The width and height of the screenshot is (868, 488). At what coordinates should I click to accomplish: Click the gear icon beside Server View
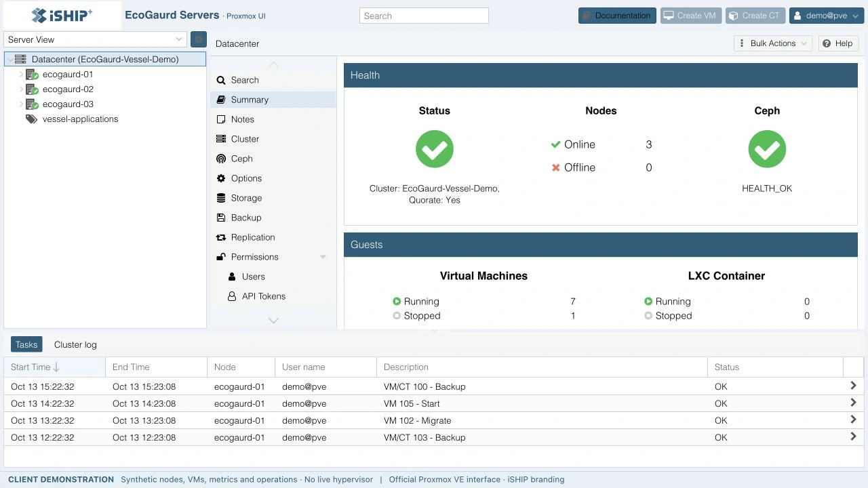click(x=199, y=39)
